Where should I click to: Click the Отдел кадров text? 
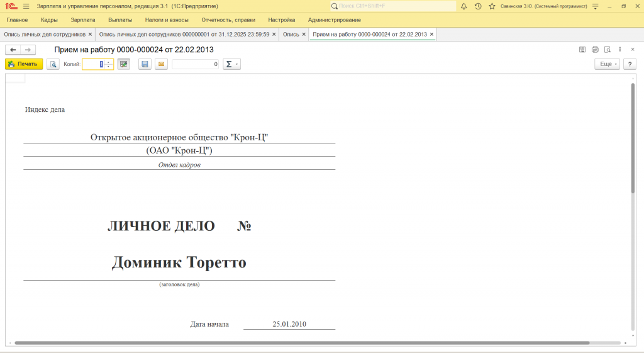point(179,165)
